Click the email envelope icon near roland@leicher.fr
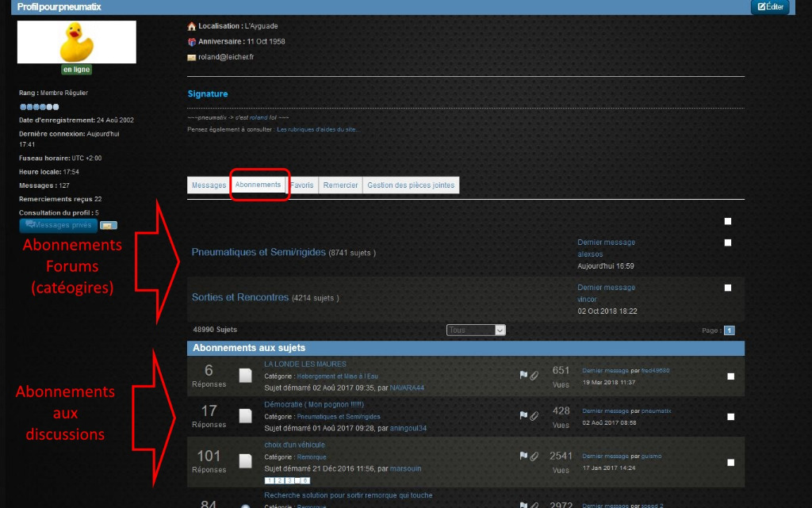This screenshot has width=812, height=508. coord(191,57)
